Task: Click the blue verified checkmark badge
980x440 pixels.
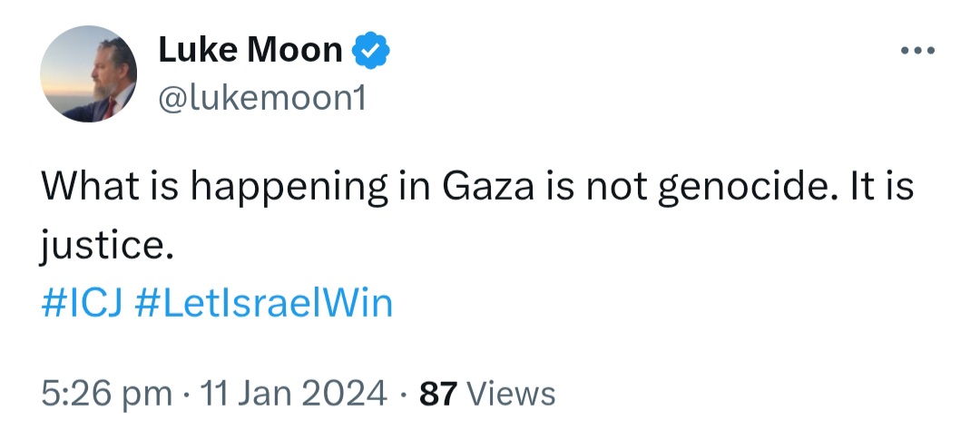Action: click(x=371, y=50)
